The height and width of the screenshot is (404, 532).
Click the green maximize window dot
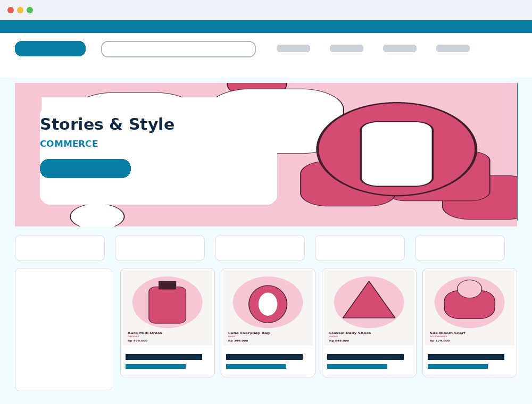pyautogui.click(x=30, y=10)
